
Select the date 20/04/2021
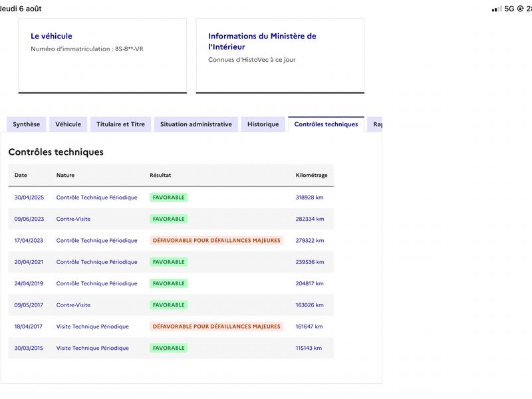29,262
